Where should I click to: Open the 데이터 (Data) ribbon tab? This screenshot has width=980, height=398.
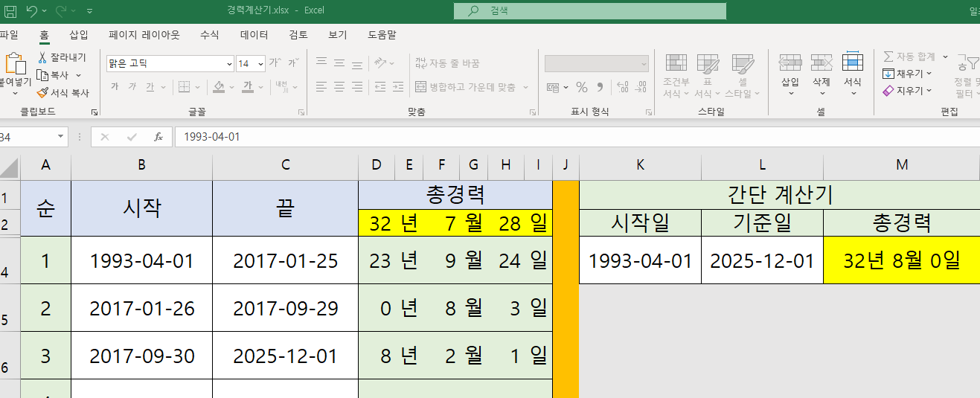click(x=254, y=34)
